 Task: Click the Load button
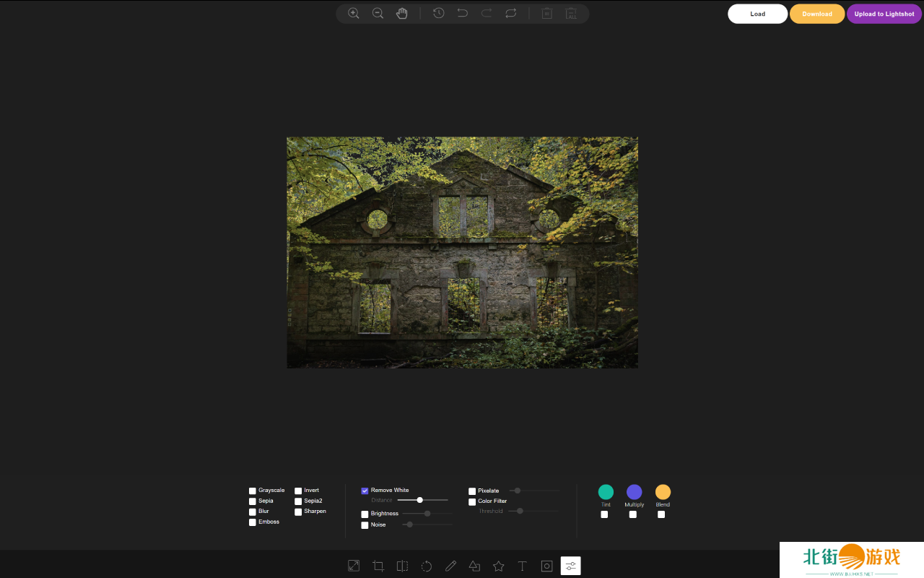pyautogui.click(x=757, y=14)
